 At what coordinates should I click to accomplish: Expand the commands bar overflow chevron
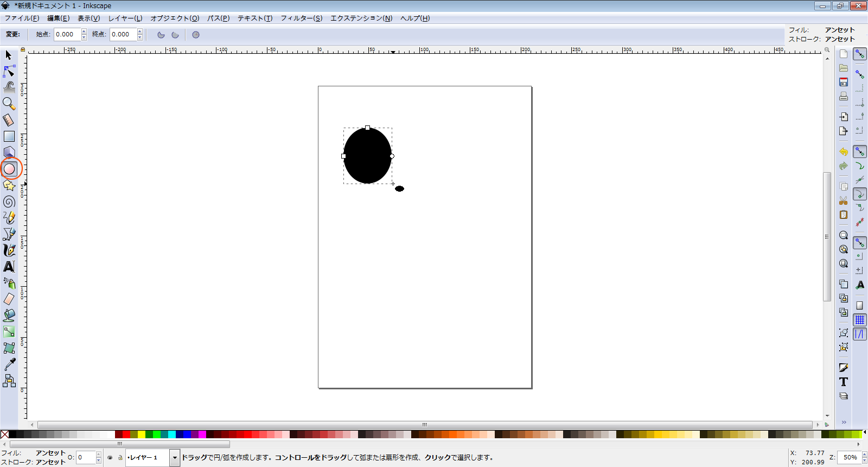(x=844, y=422)
